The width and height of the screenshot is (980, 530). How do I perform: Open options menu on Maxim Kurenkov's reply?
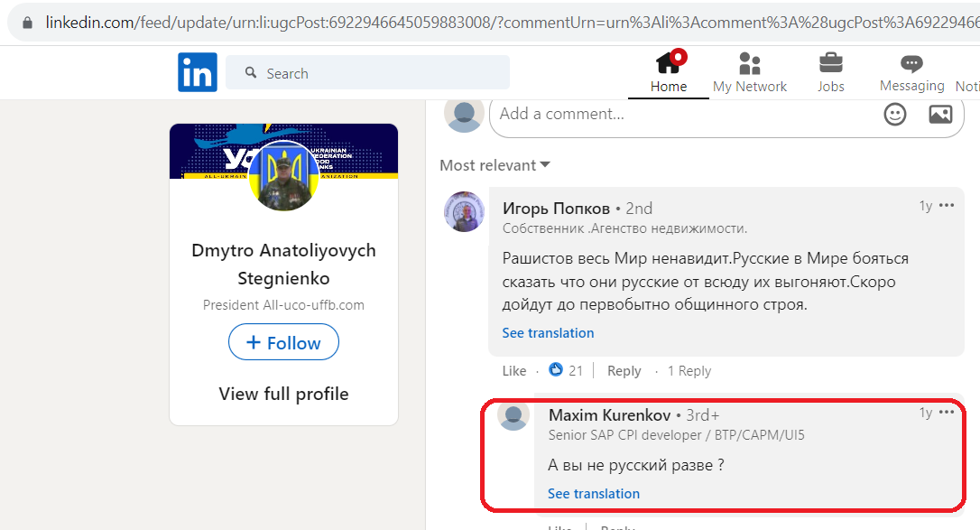click(x=947, y=413)
